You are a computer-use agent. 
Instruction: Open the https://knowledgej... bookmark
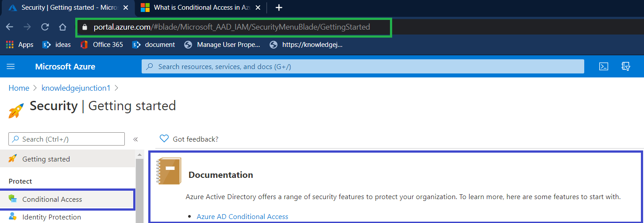tap(306, 45)
